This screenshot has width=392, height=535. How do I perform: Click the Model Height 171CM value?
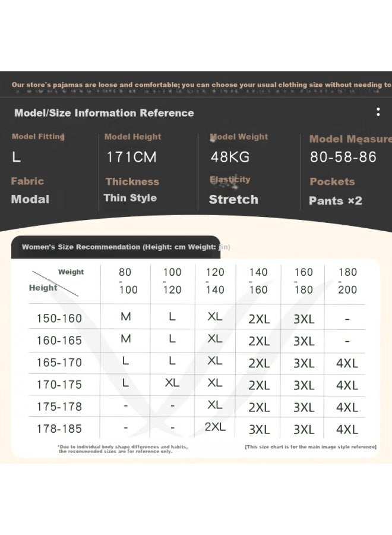[x=132, y=157]
